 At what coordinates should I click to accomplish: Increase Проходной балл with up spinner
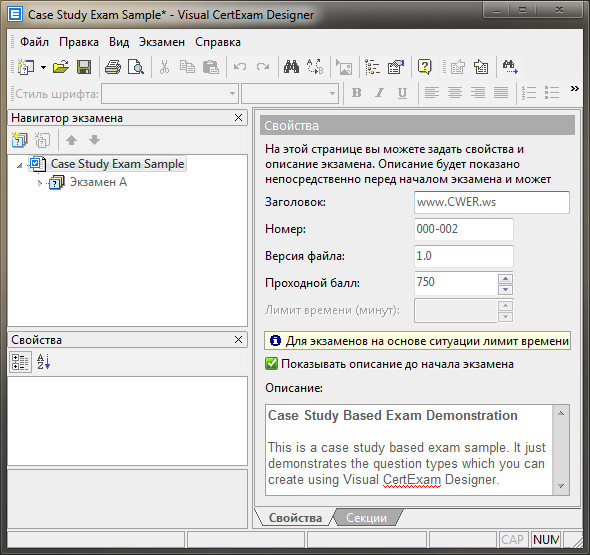505,278
